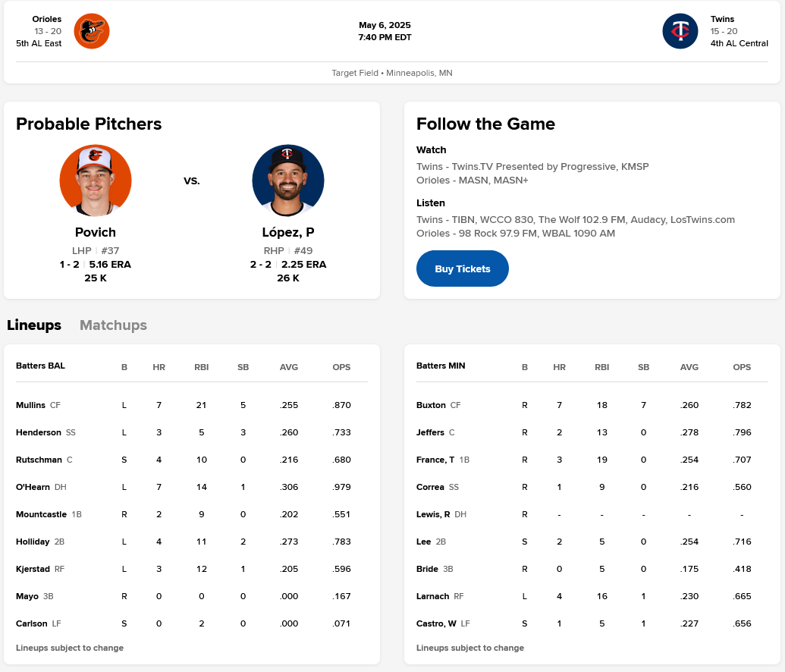
Task: Click the Orioles team name in header
Action: [x=47, y=19]
